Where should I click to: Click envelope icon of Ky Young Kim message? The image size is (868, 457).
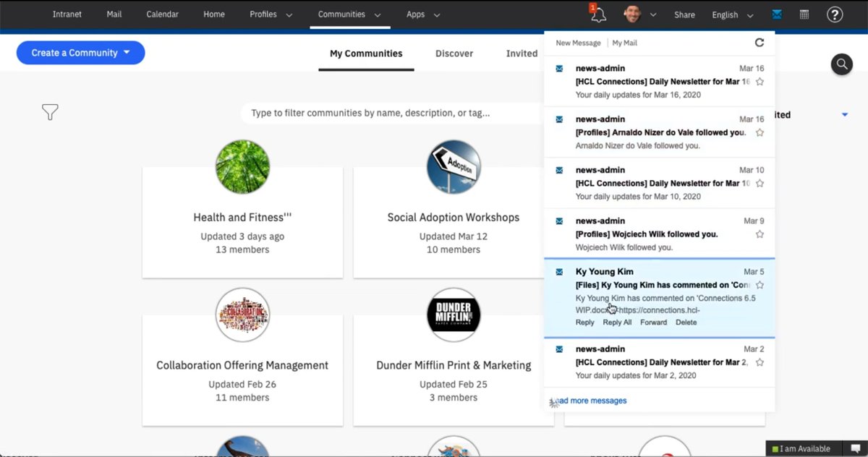[559, 271]
